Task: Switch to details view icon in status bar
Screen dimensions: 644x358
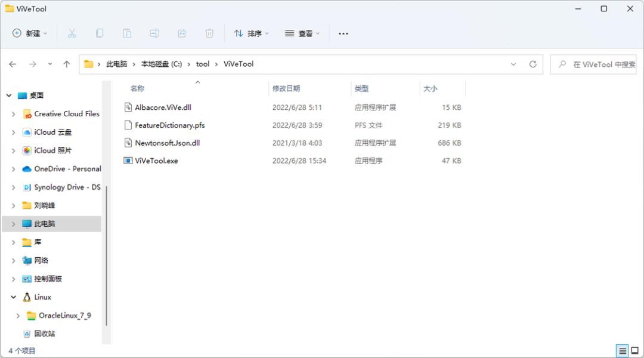Action: [x=622, y=351]
